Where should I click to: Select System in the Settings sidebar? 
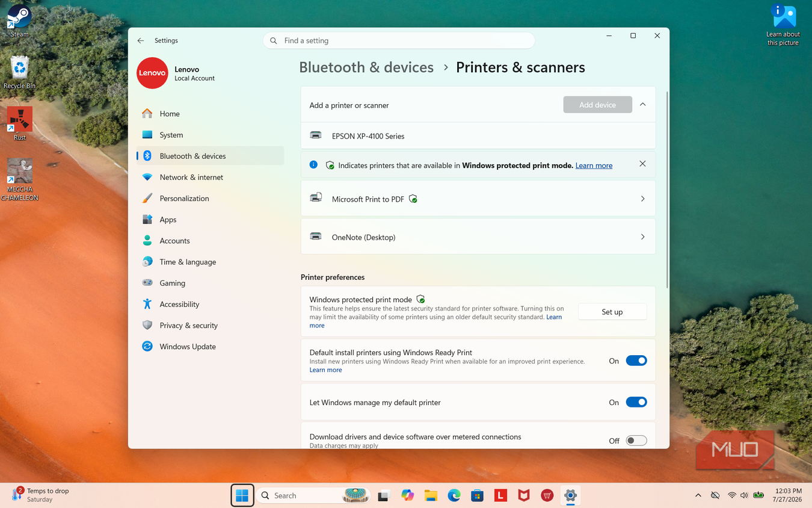(210, 135)
